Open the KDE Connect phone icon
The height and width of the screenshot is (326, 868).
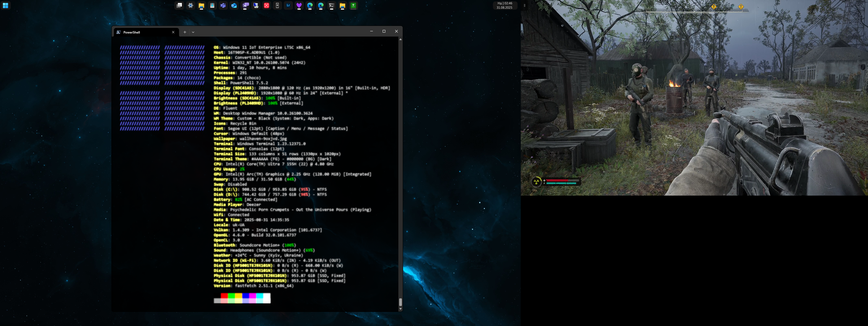pos(277,5)
